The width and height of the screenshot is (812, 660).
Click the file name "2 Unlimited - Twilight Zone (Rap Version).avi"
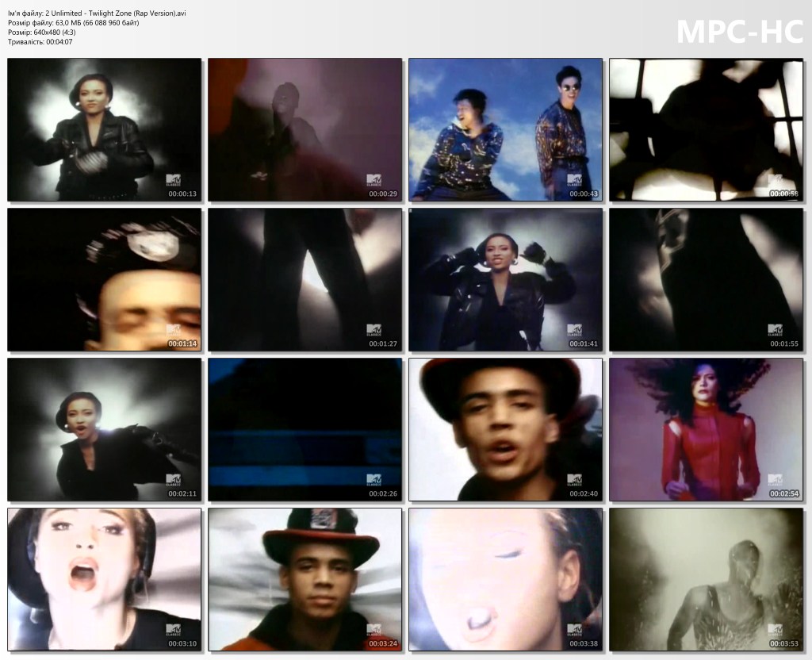coord(116,13)
